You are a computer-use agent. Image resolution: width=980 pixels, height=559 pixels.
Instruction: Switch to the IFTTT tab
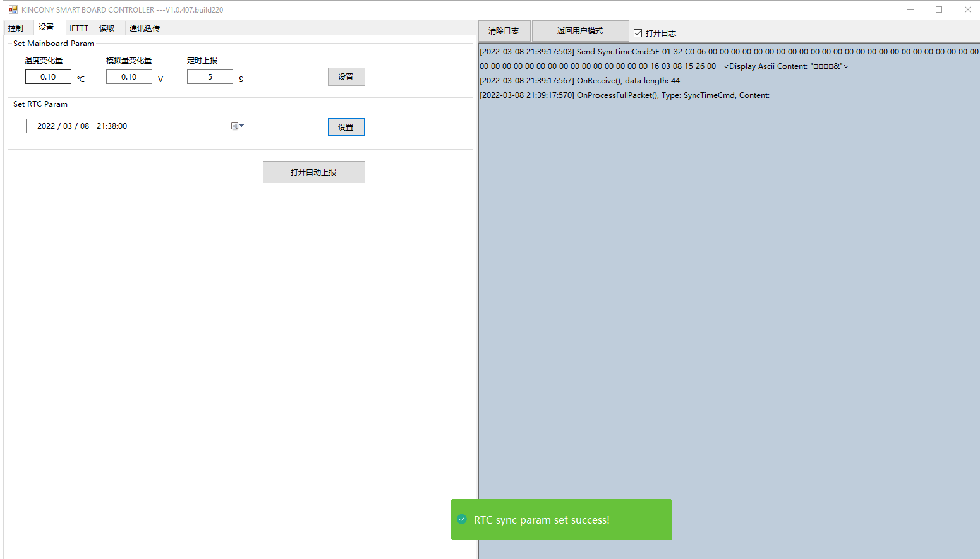[79, 28]
